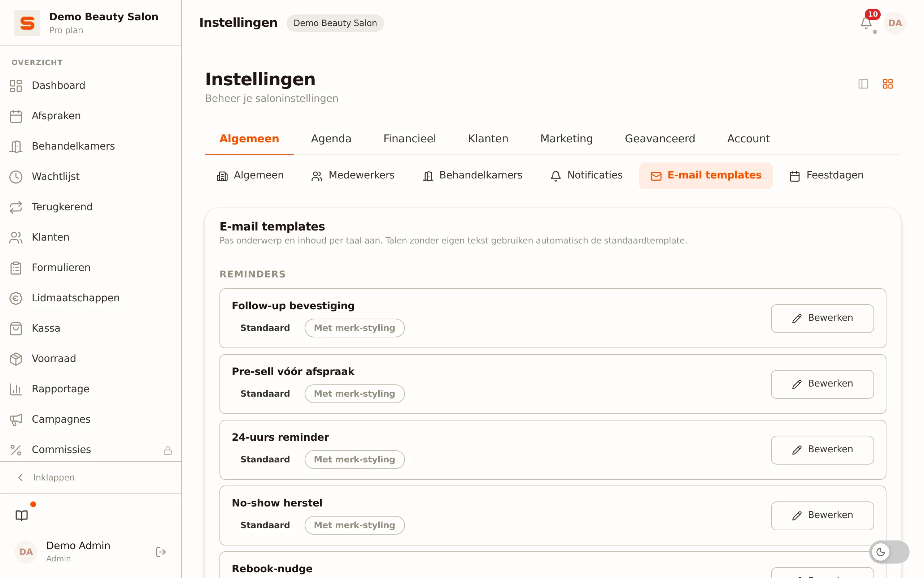
Task: Edit the No-show herstel template
Action: click(822, 515)
